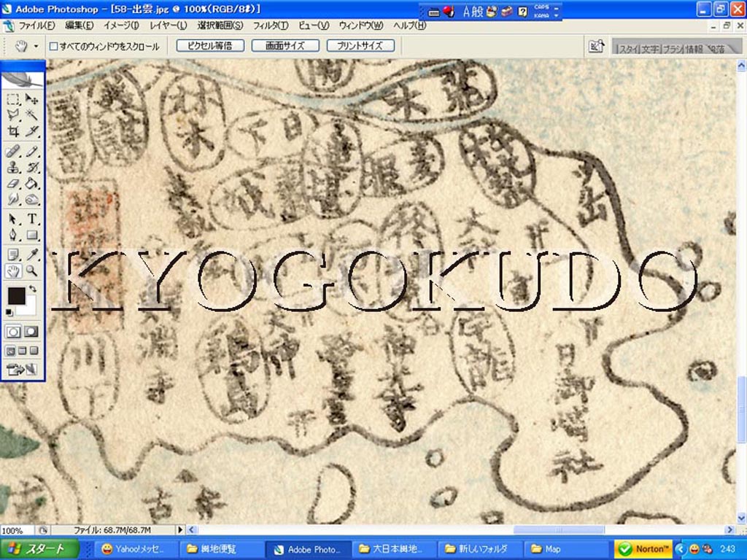Screen dimensions: 747x560
Task: Click the background color swatch
Action: (31, 308)
